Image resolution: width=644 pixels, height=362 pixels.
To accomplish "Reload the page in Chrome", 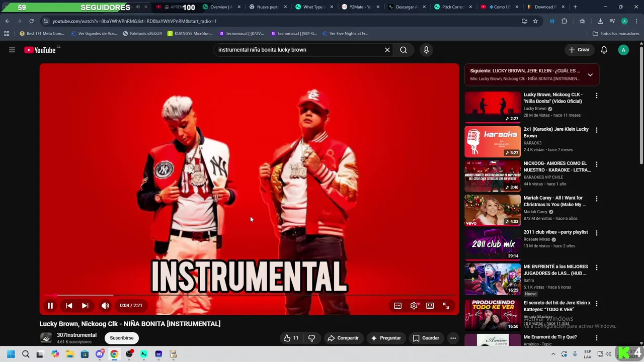I will pyautogui.click(x=31, y=21).
